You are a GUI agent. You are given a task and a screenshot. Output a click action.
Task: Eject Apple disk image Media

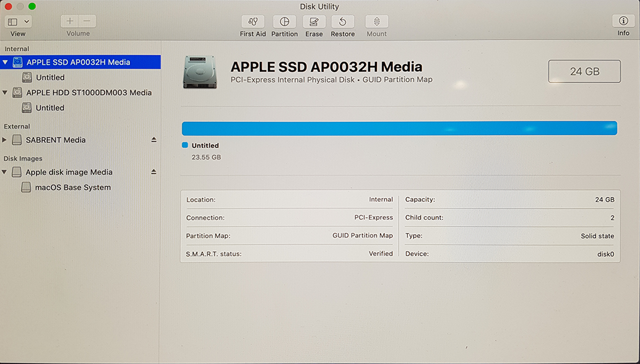click(x=154, y=172)
